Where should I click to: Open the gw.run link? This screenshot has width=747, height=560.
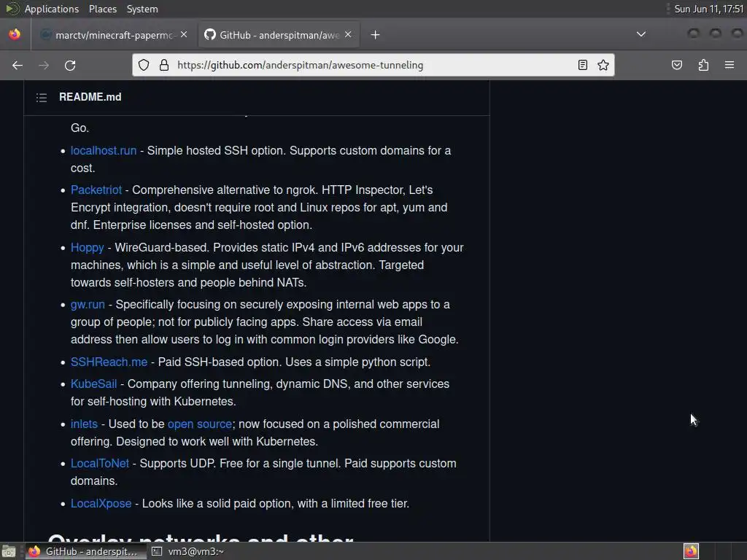tap(88, 304)
